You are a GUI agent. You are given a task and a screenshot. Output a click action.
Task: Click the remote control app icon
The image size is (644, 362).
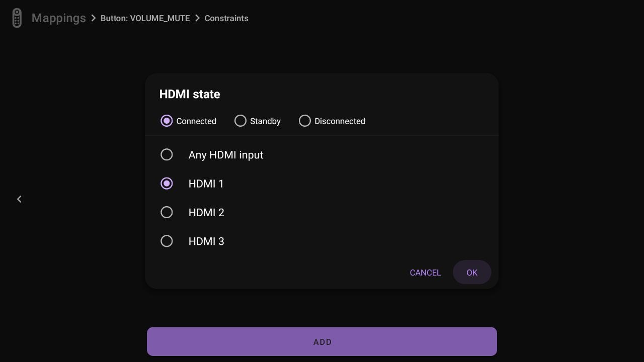(17, 18)
